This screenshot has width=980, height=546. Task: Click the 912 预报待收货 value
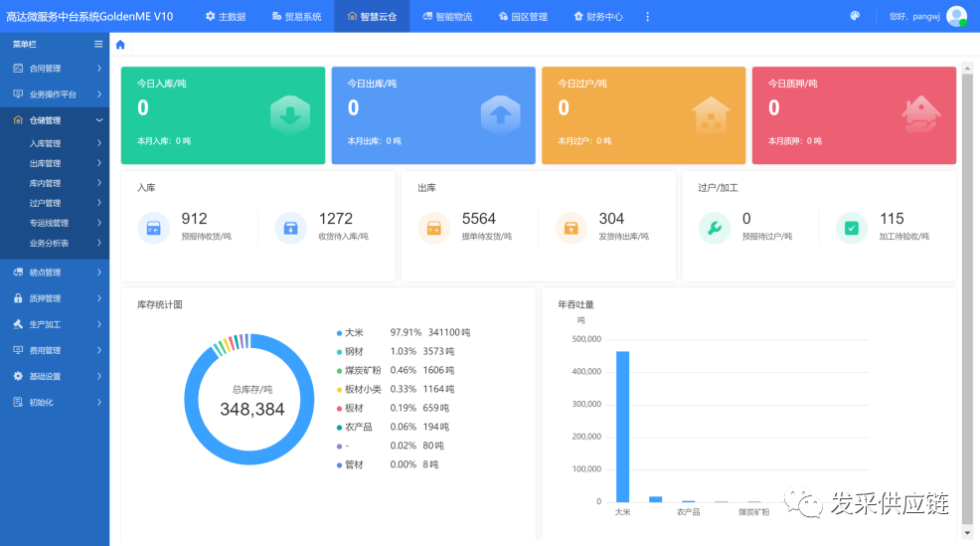click(x=195, y=219)
